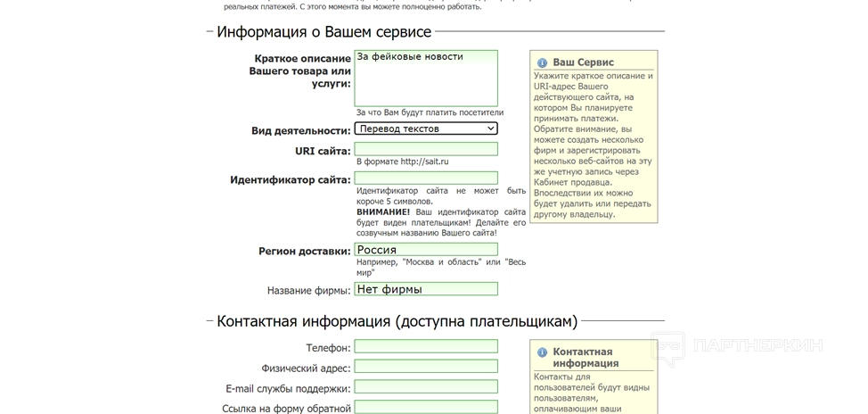Screen dimensions: 868x414
Task: Focus the Телефон input field
Action: point(426,346)
